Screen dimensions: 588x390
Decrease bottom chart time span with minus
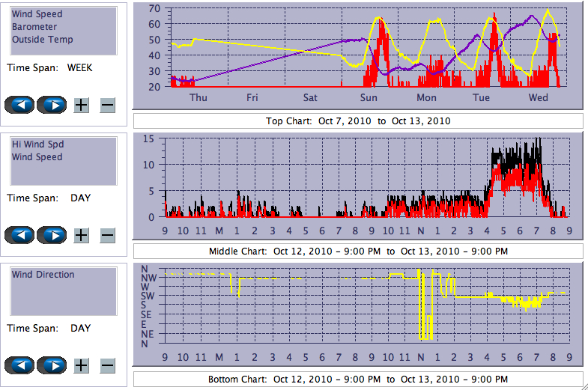(107, 365)
